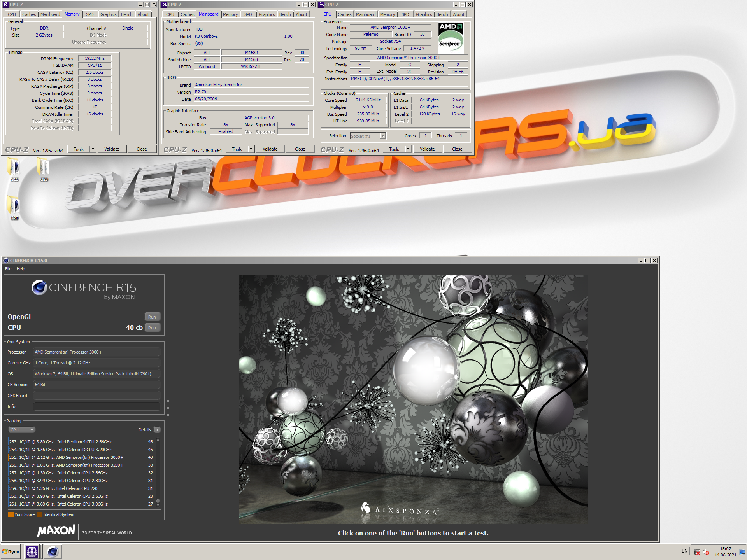Expand Tools arrow in Memory CPU-Z window
The image size is (747, 560).
[x=93, y=149]
